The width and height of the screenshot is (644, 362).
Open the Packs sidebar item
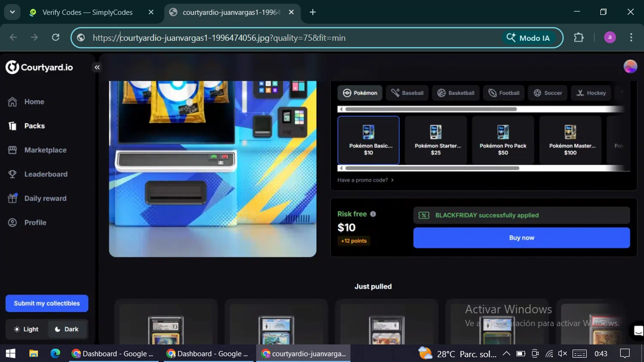[x=27, y=126]
